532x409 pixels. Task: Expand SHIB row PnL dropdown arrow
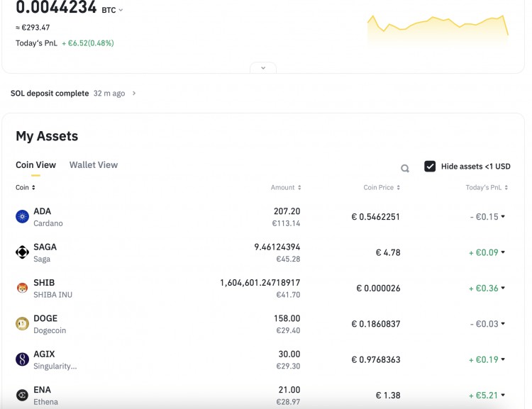[x=503, y=288]
